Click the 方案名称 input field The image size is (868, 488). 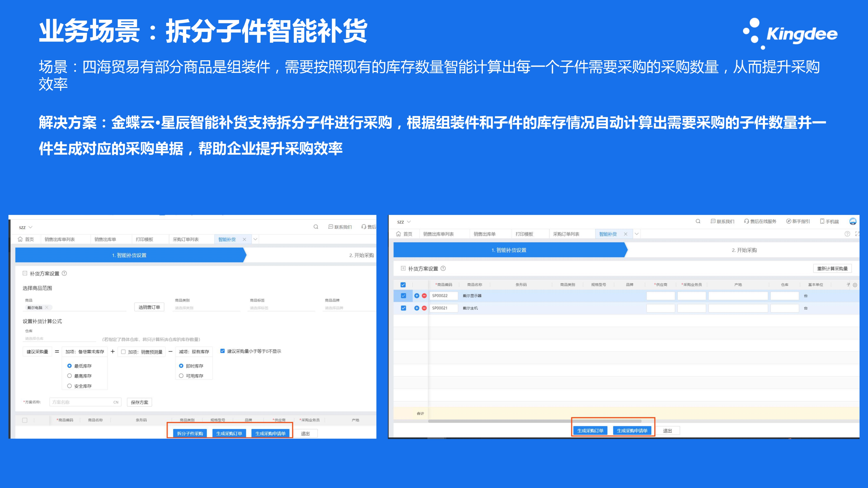click(x=81, y=402)
